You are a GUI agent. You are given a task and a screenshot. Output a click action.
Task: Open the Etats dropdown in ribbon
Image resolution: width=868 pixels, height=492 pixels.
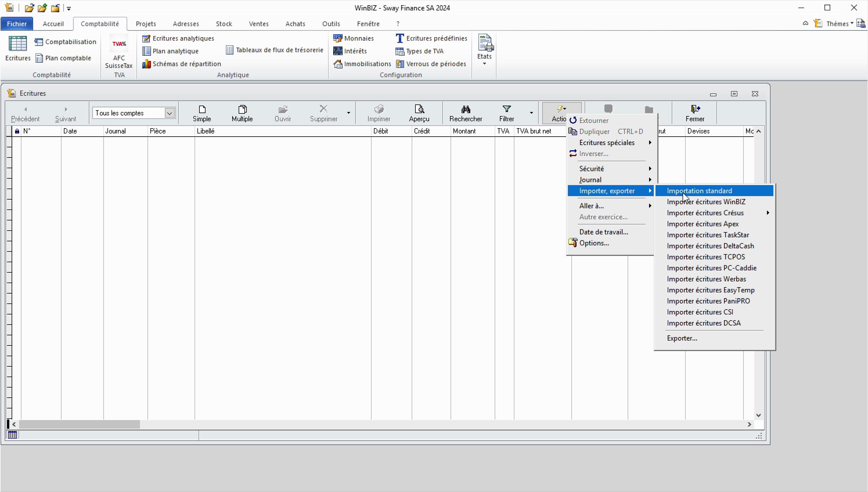(x=484, y=64)
